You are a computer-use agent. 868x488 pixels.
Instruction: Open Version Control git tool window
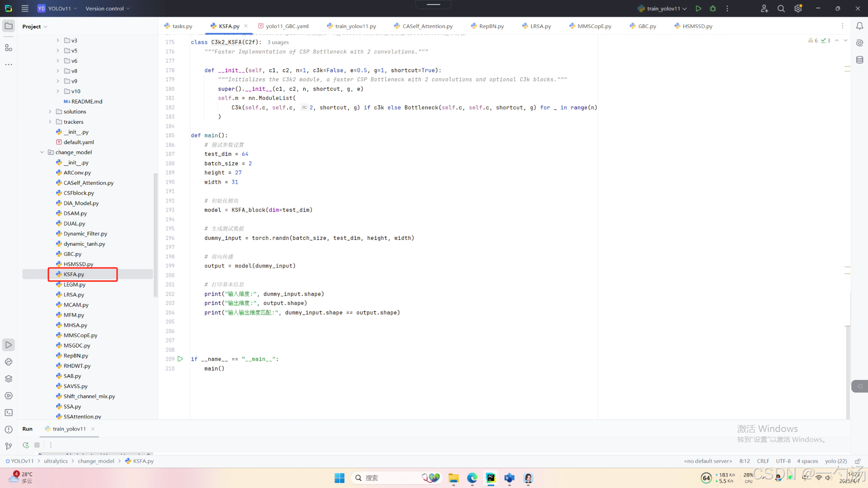[9, 446]
